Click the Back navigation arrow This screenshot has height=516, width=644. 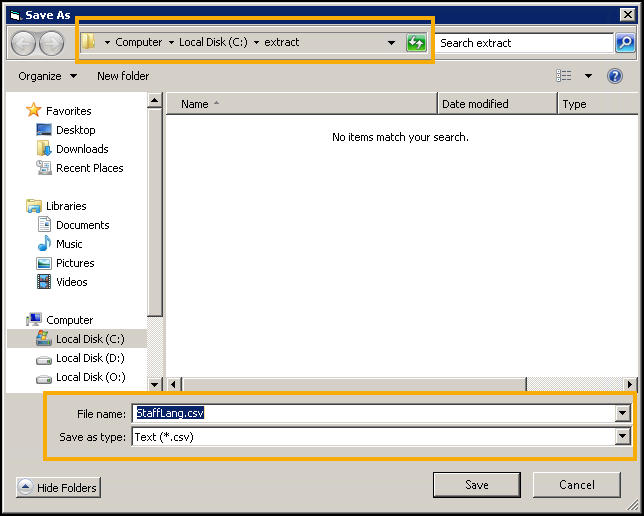point(24,43)
